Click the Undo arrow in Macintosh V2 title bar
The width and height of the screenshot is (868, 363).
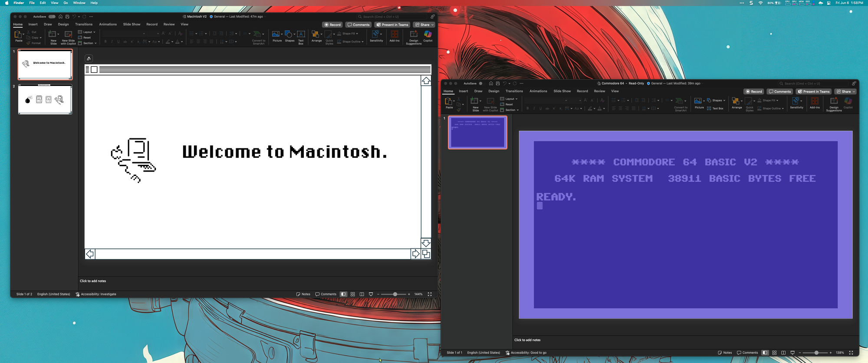(74, 16)
